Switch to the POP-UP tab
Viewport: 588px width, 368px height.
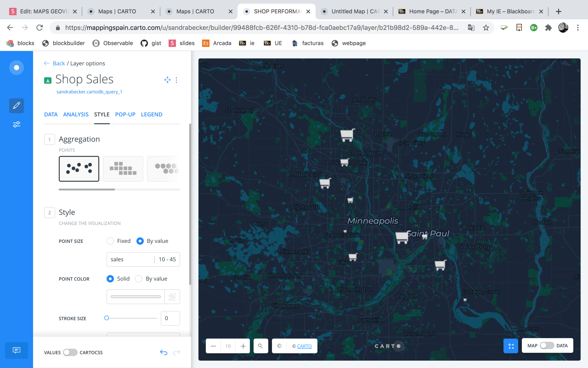click(x=125, y=114)
